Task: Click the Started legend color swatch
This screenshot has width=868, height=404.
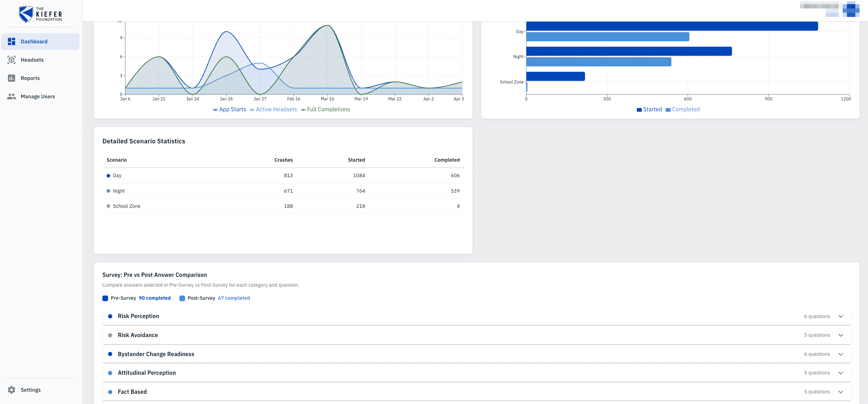Action: [639, 110]
